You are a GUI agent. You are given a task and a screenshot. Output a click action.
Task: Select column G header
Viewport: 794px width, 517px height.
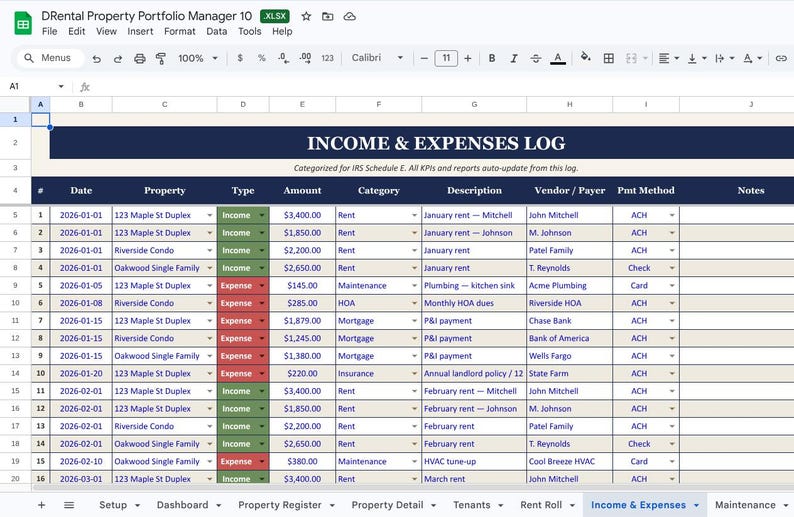point(474,104)
